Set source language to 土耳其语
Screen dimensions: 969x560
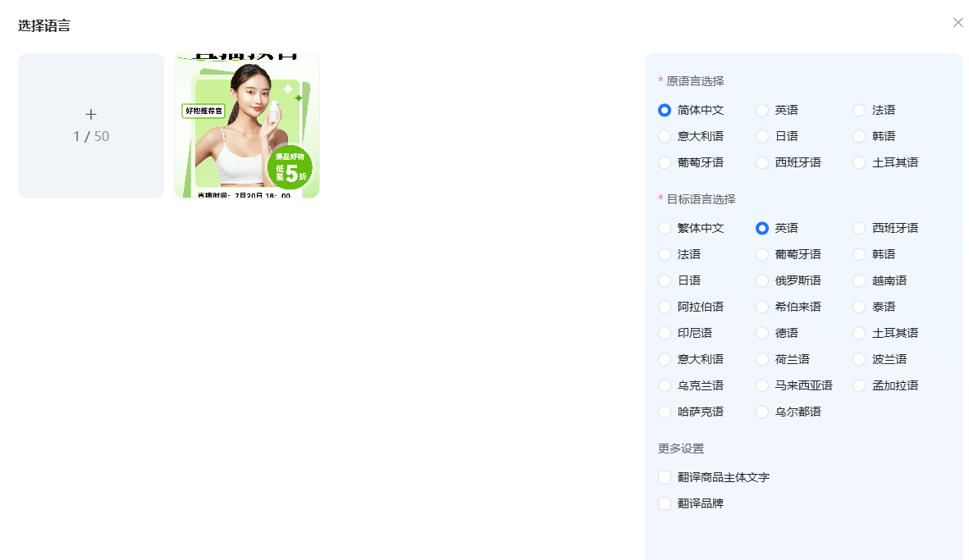point(859,162)
